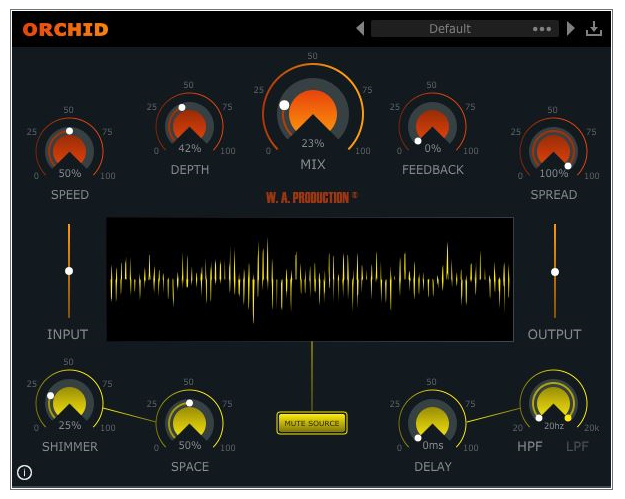Click the 50% Speed value
The width and height of the screenshot is (625, 499).
(x=70, y=173)
